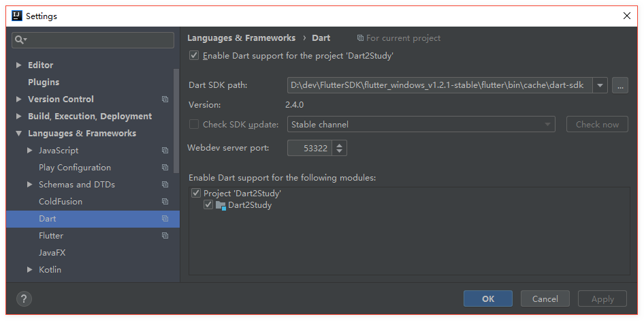This screenshot has width=644, height=321.
Task: Close the Settings dialog window
Action: pyautogui.click(x=627, y=16)
